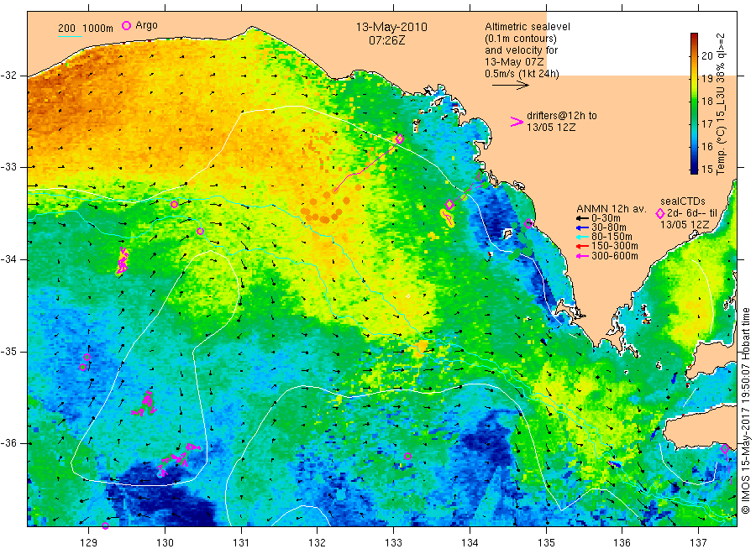Click the 133 longitude axis label
Viewport: 756px width, 554px height.
tap(393, 543)
